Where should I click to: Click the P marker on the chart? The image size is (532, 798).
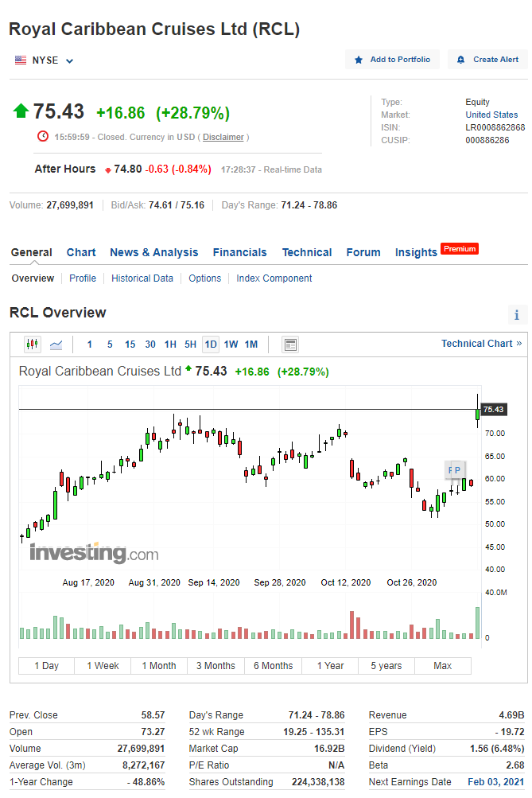[457, 470]
